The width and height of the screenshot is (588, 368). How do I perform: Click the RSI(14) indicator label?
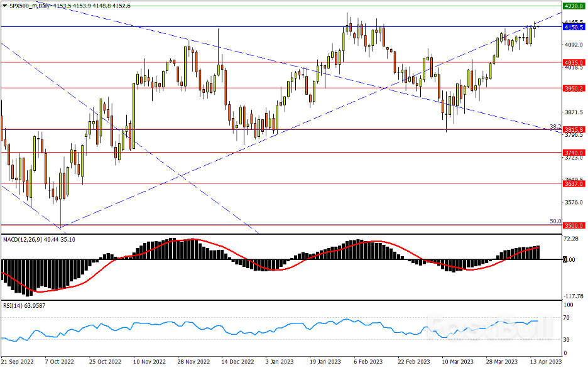(14, 305)
